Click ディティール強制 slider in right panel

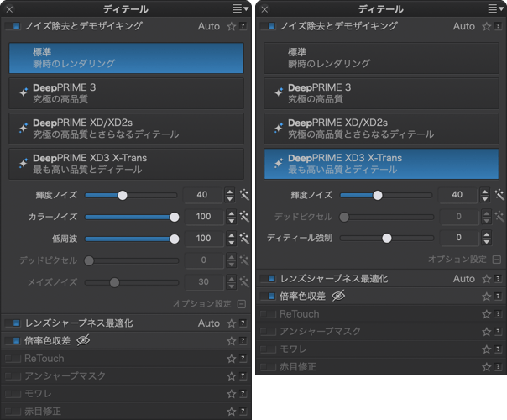pyautogui.click(x=387, y=239)
